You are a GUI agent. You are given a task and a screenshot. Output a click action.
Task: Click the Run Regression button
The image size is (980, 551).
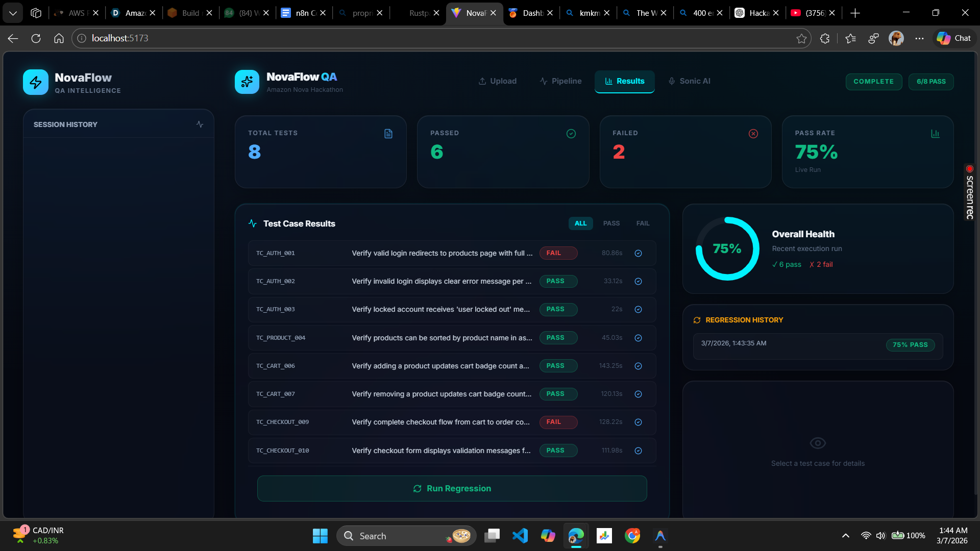(x=452, y=489)
